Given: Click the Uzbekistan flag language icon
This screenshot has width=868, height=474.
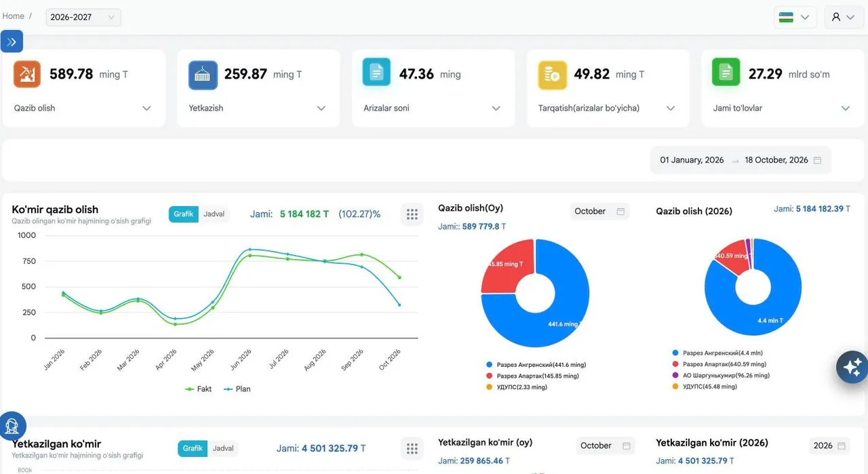Looking at the screenshot, I should coord(786,17).
